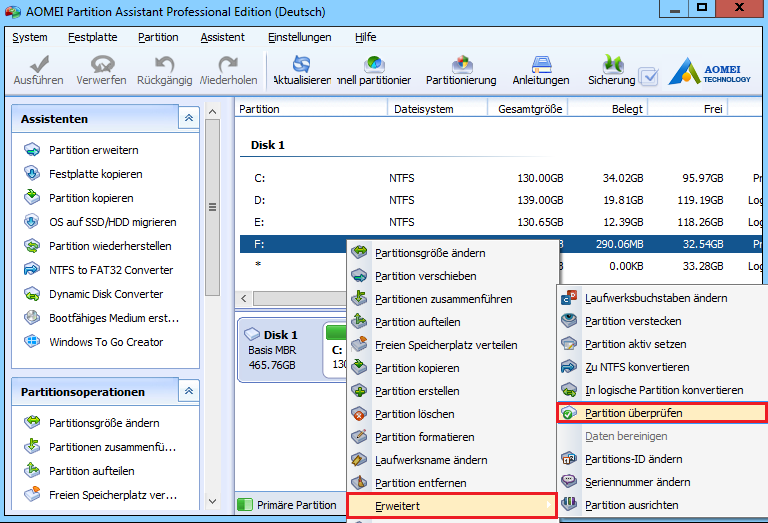The height and width of the screenshot is (523, 768).
Task: Sort by the Gesamtgröße column header
Action: [528, 109]
